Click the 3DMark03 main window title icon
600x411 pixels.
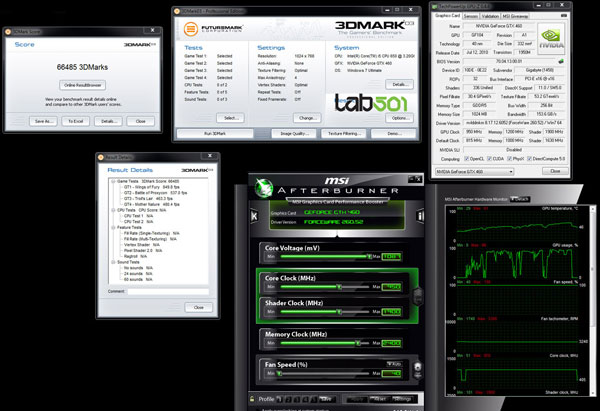[177, 11]
